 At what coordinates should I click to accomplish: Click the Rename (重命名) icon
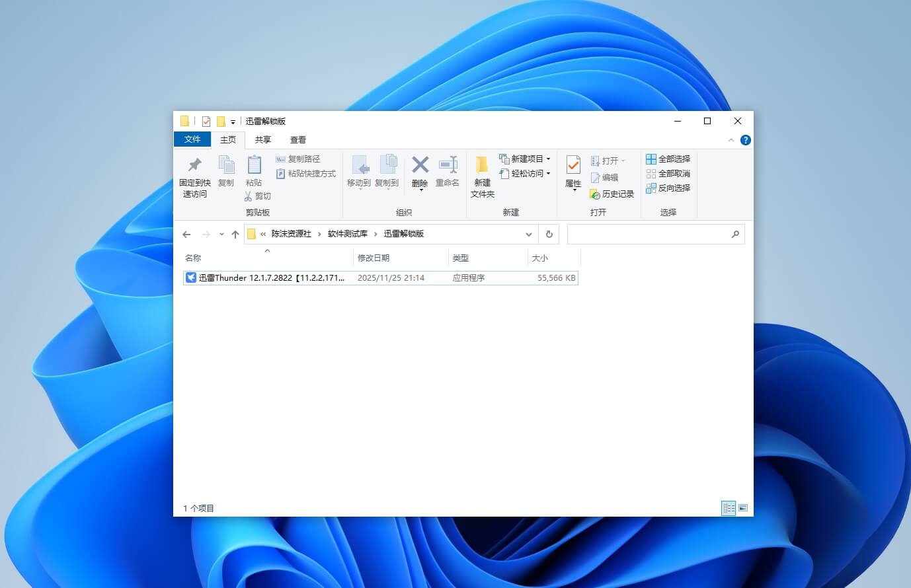click(x=447, y=170)
